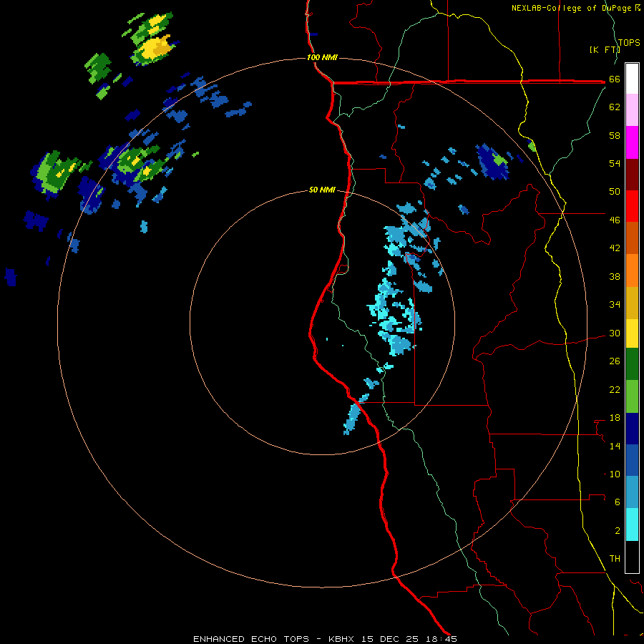The image size is (644, 644).
Task: Click the bright red 50 kft swatch
Action: point(632,206)
